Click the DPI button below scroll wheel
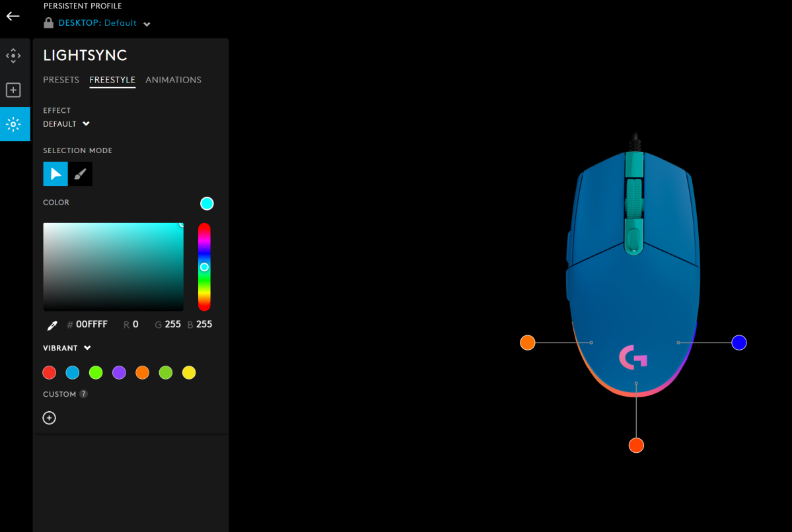Screen dimensions: 792x532 pyautogui.click(x=634, y=239)
